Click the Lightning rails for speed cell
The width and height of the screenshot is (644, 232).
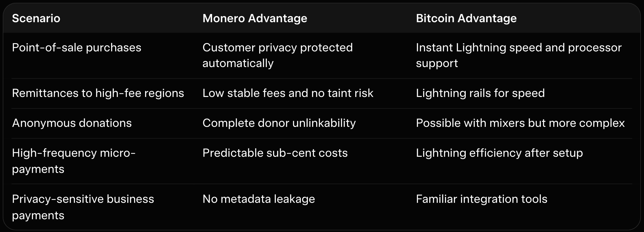click(480, 93)
